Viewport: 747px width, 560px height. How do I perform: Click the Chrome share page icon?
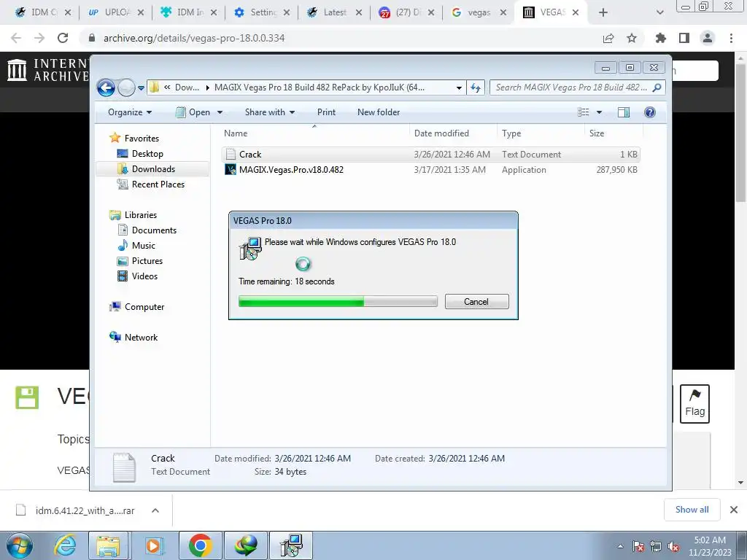(x=608, y=38)
